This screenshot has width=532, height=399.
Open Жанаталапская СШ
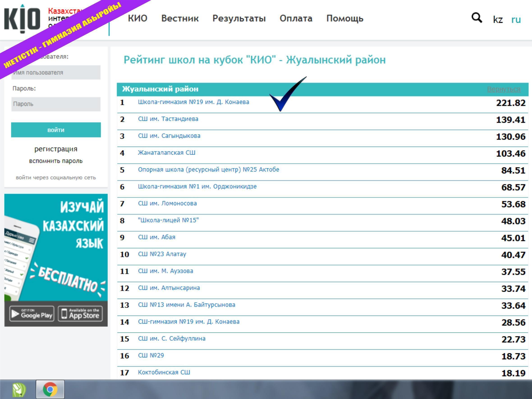coord(166,152)
